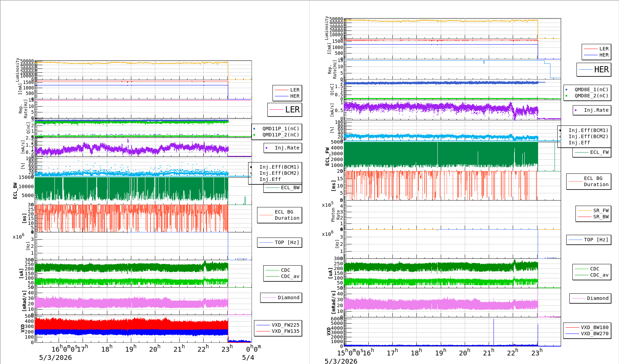Screen dimensions: 619x364
Task: Click Luminosity axis title in LER plot
Action: tap(17, 70)
